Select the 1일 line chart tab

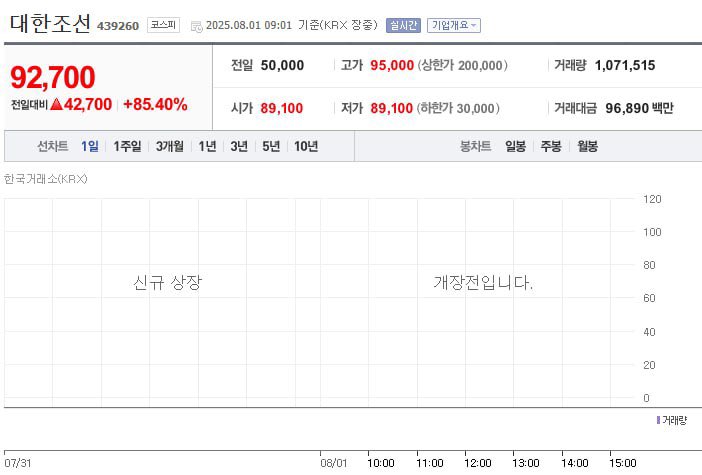[x=90, y=146]
